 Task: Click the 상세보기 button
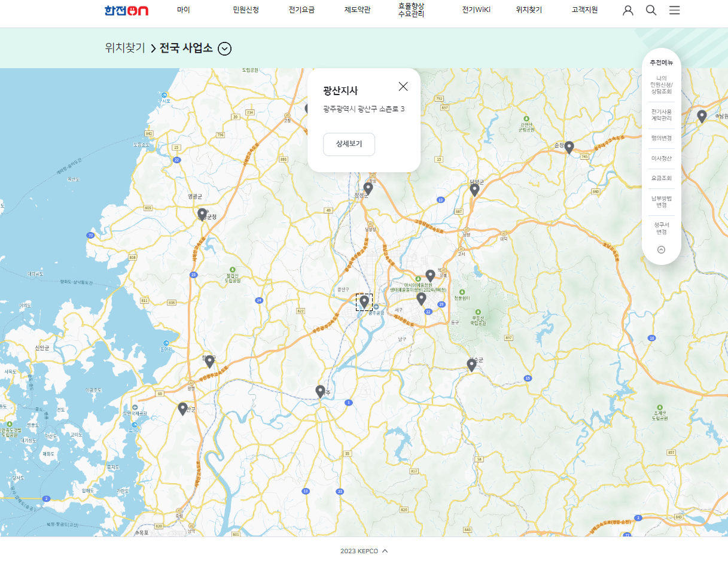[349, 144]
